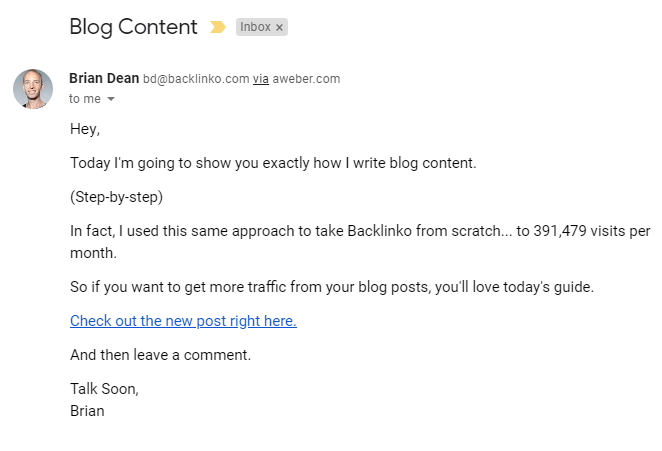Click the underlined "via" link
Screen dimensions: 662x451
pyautogui.click(x=261, y=79)
